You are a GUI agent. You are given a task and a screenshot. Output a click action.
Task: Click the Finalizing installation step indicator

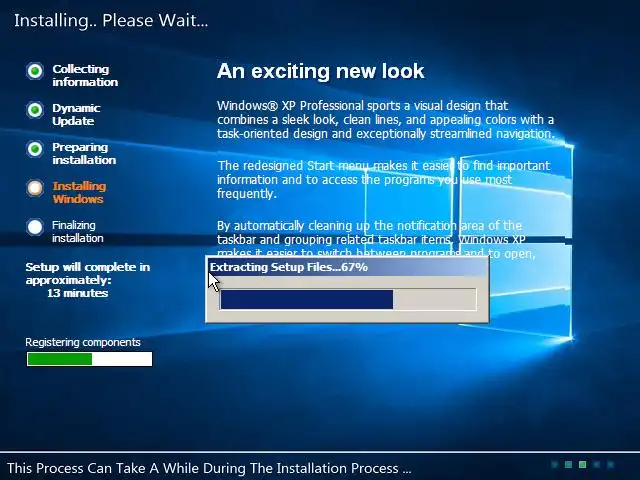[35, 227]
